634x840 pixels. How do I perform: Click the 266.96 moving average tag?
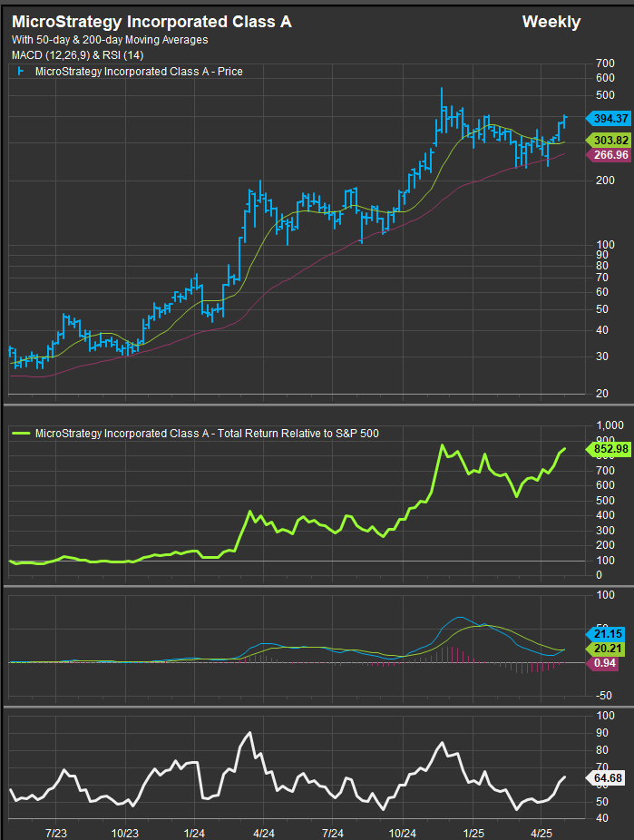coord(609,155)
